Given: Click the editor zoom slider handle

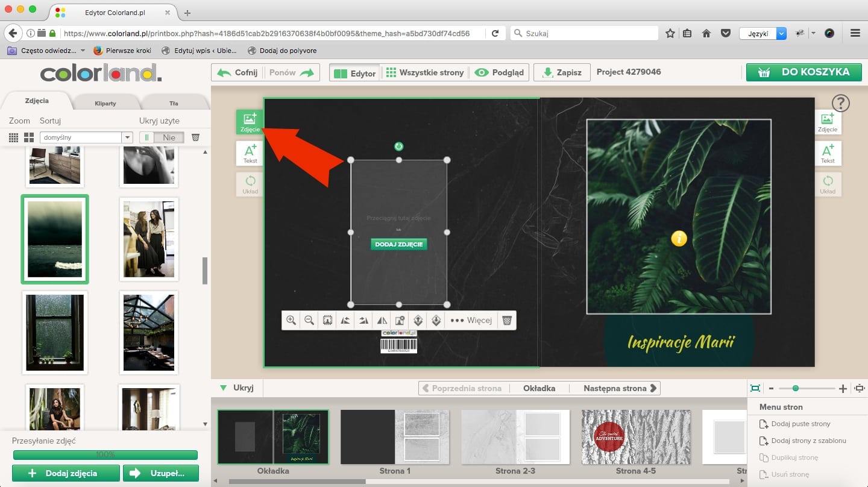Looking at the screenshot, I should [x=796, y=389].
